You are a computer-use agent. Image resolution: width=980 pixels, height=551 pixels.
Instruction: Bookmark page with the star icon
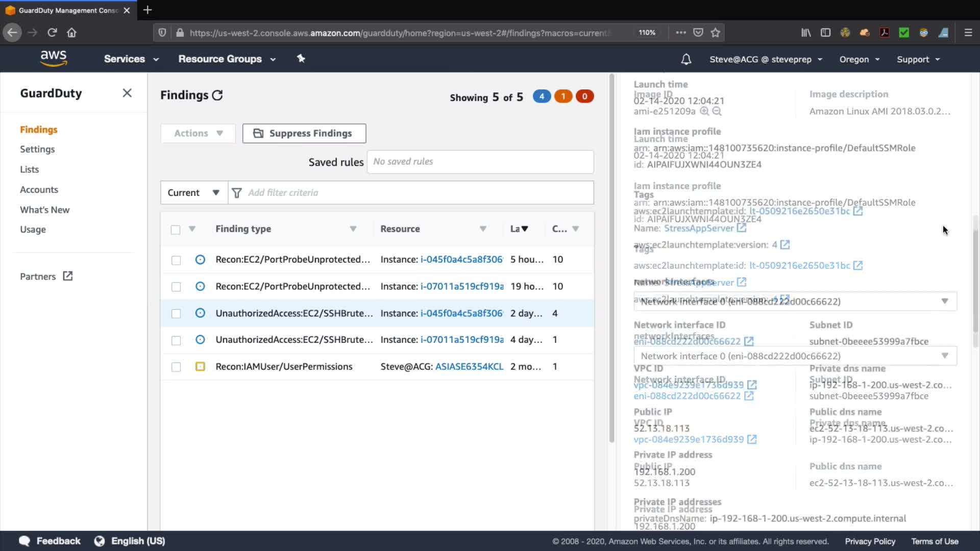click(x=716, y=33)
